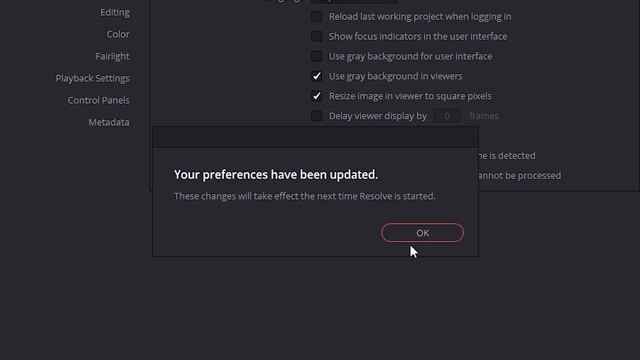This screenshot has width=640, height=360.
Task: Open the Editing preferences section
Action: coord(115,12)
